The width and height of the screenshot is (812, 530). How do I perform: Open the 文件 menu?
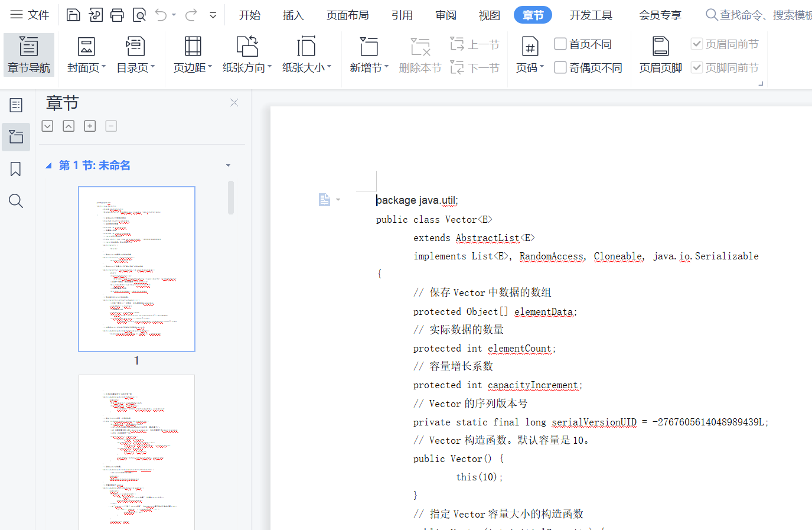point(30,15)
